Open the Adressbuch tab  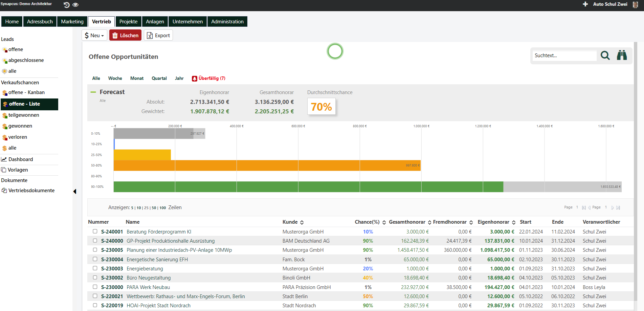tap(40, 22)
